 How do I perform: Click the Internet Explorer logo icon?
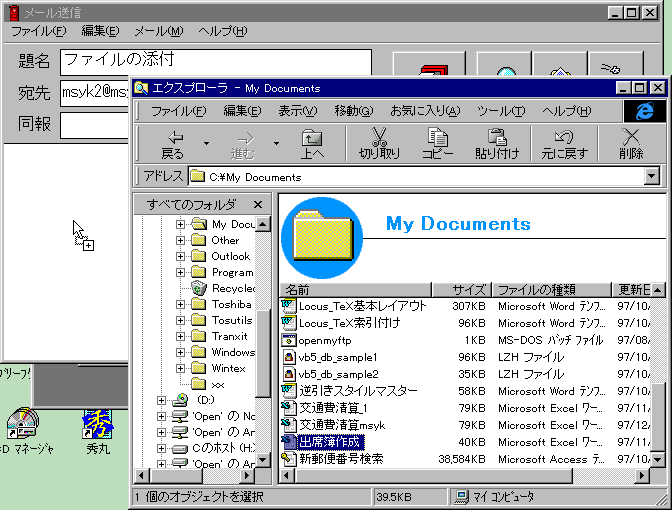click(x=644, y=111)
